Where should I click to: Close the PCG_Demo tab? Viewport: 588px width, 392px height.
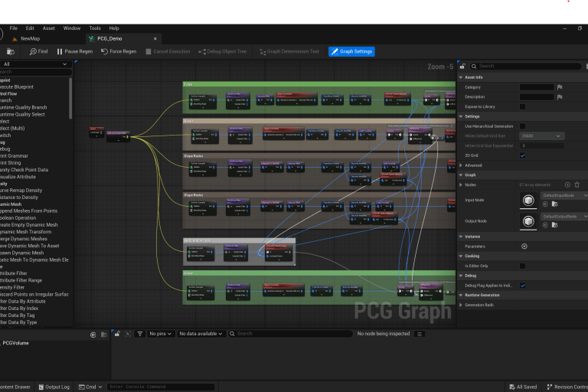pos(155,38)
